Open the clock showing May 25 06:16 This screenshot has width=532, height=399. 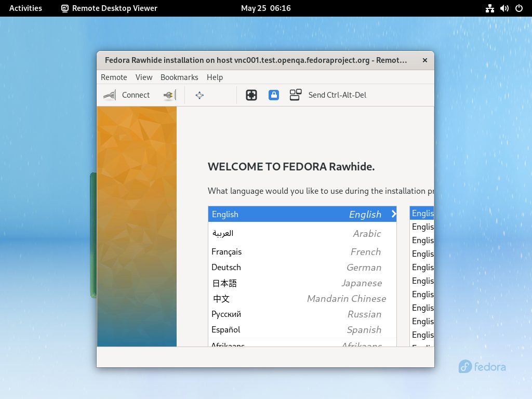point(265,8)
